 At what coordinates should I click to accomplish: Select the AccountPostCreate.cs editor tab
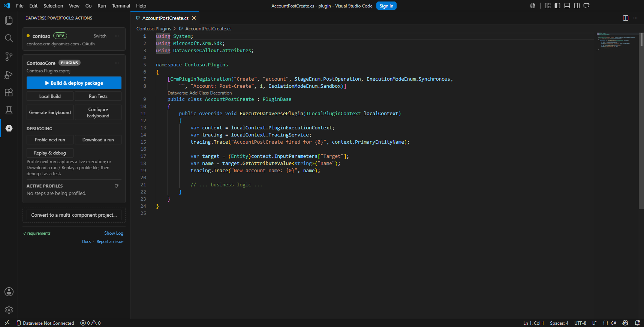click(x=165, y=18)
